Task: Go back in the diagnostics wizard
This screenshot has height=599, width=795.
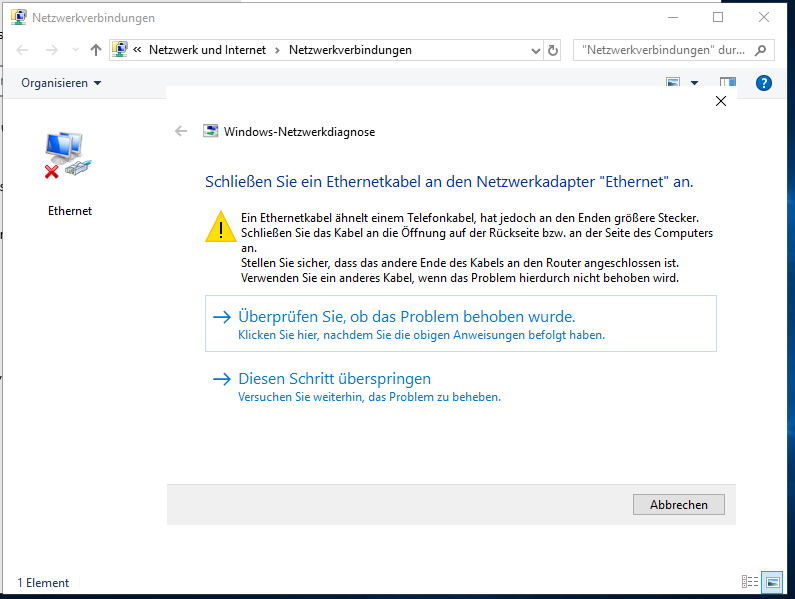Action: click(181, 131)
